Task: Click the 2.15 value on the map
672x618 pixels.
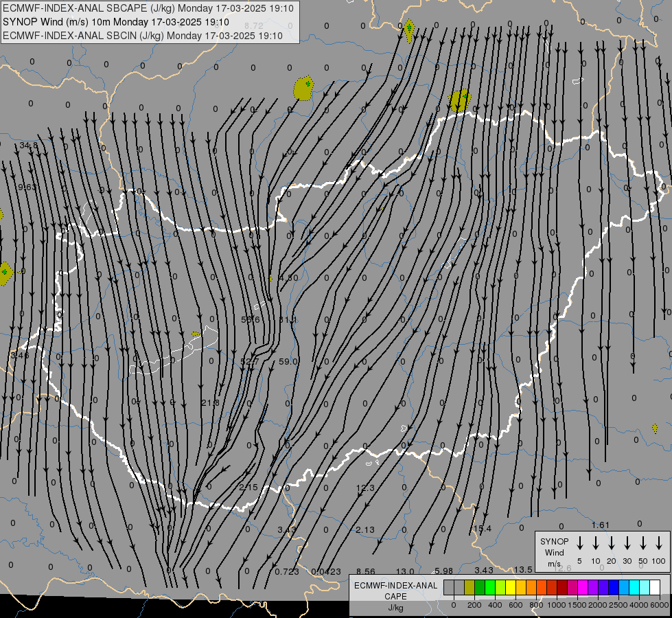Action: pos(248,488)
